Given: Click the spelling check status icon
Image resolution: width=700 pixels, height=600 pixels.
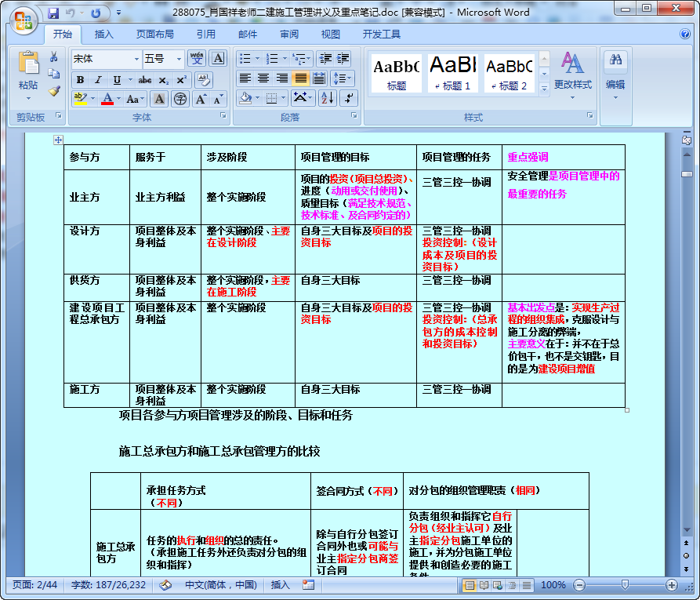Looking at the screenshot, I should [x=165, y=585].
